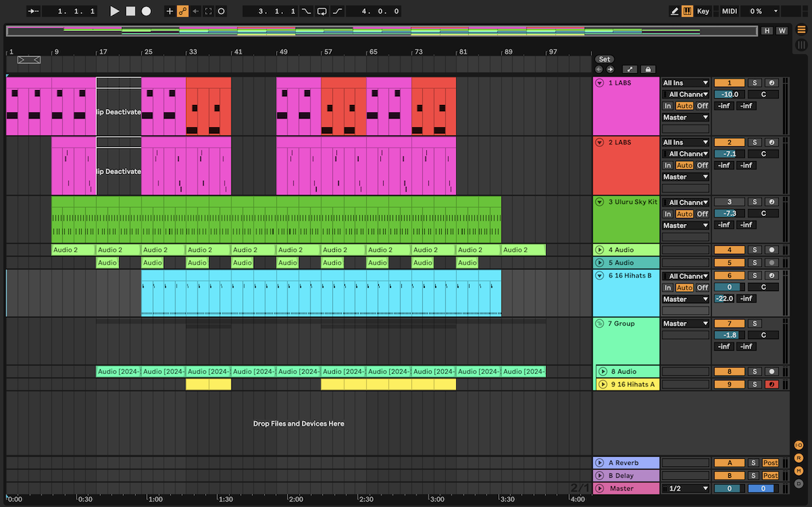This screenshot has width=812, height=507.
Task: Toggle the Computer MIDI Keyboard icon
Action: 687,12
